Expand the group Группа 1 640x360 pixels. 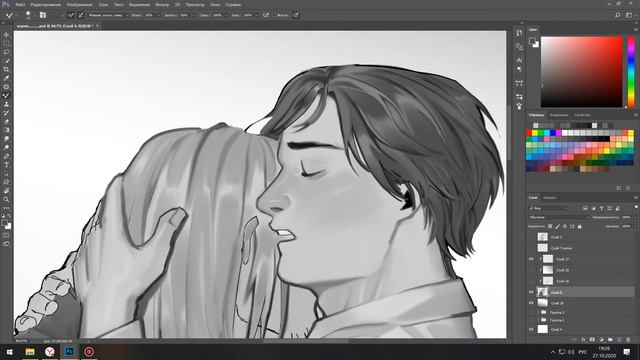pos(538,320)
